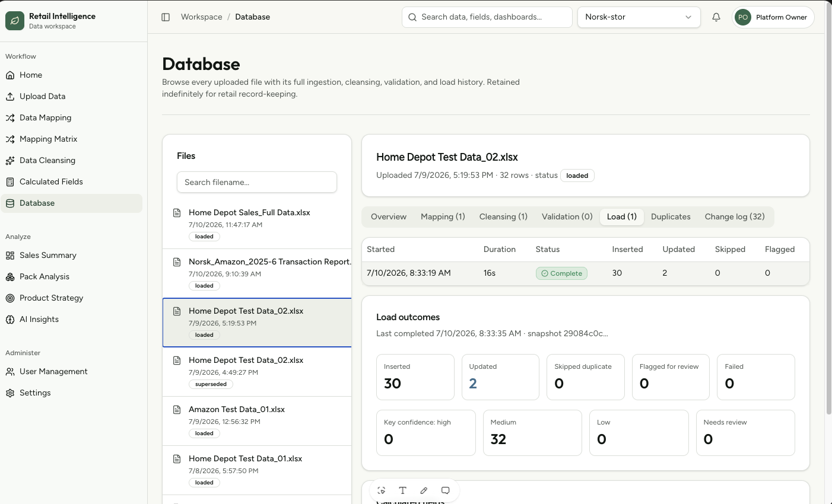The height and width of the screenshot is (504, 832).
Task: Select superseded Home Depot Test Data_02.xlsx at 4:49:27 PM
Action: coord(257,372)
